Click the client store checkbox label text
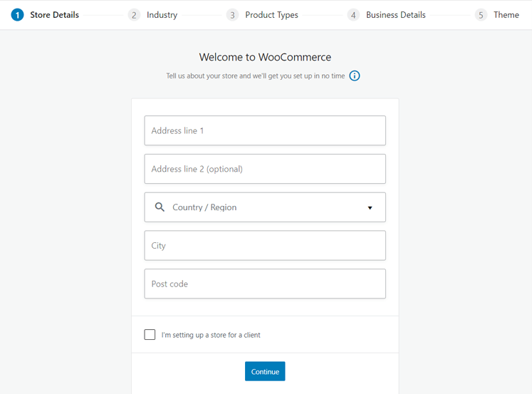This screenshot has width=532, height=394. [x=211, y=335]
